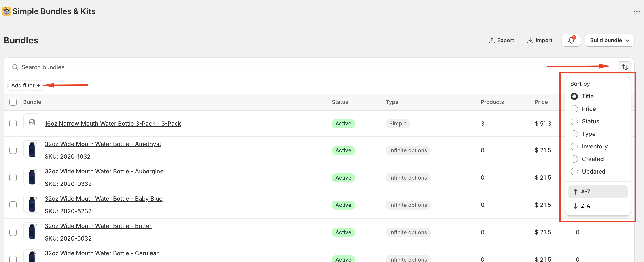Click the Export upload icon
Image resolution: width=644 pixels, height=262 pixels.
click(x=492, y=40)
